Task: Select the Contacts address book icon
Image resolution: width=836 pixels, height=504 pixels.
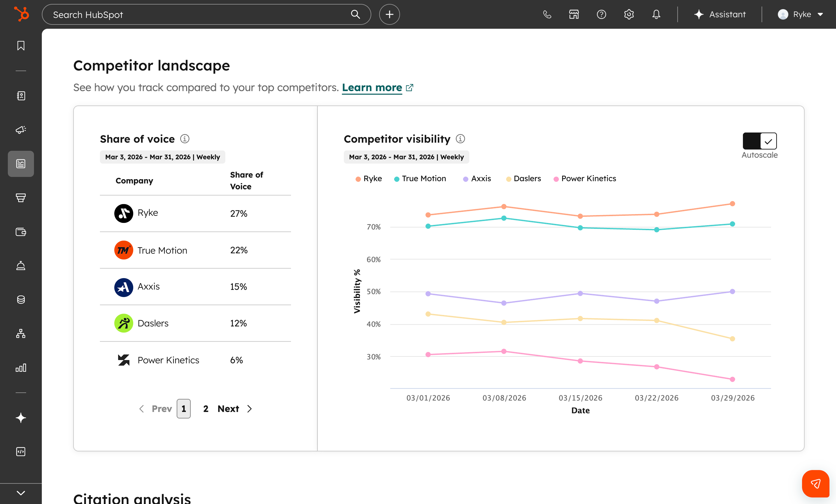Action: (21, 96)
